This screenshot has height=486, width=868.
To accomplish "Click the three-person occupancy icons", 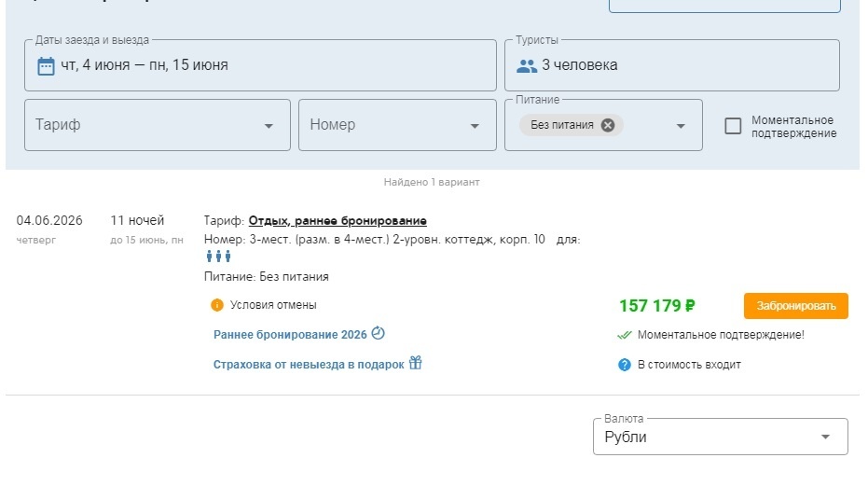I will pyautogui.click(x=218, y=257).
